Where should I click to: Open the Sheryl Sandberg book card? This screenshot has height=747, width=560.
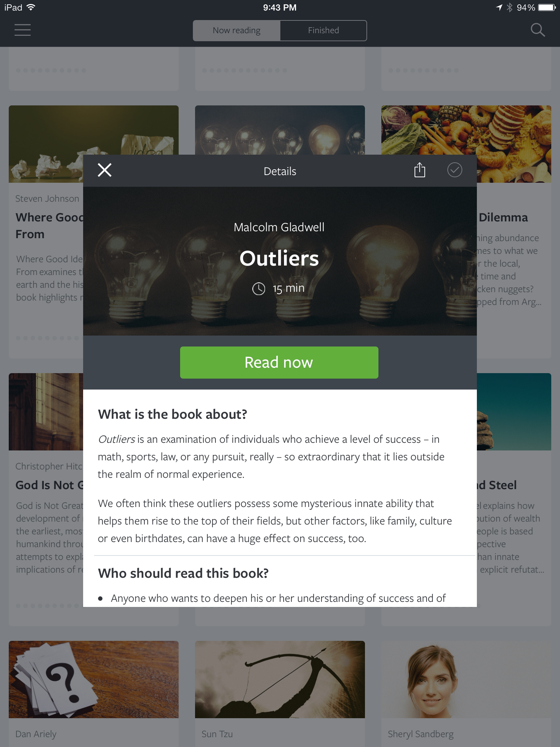tap(466, 693)
